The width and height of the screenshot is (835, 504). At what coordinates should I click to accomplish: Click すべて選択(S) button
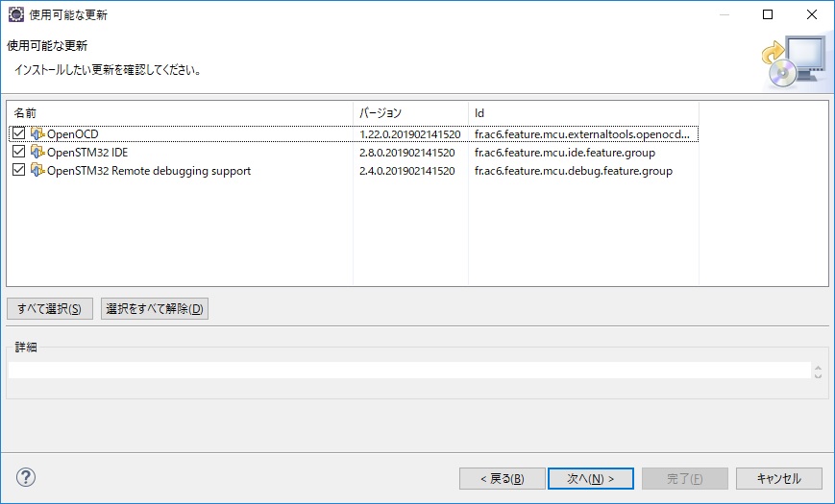tap(50, 309)
